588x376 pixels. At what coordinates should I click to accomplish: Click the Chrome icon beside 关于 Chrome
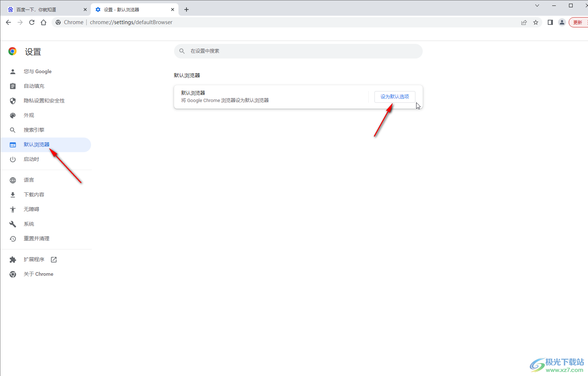[x=13, y=274]
